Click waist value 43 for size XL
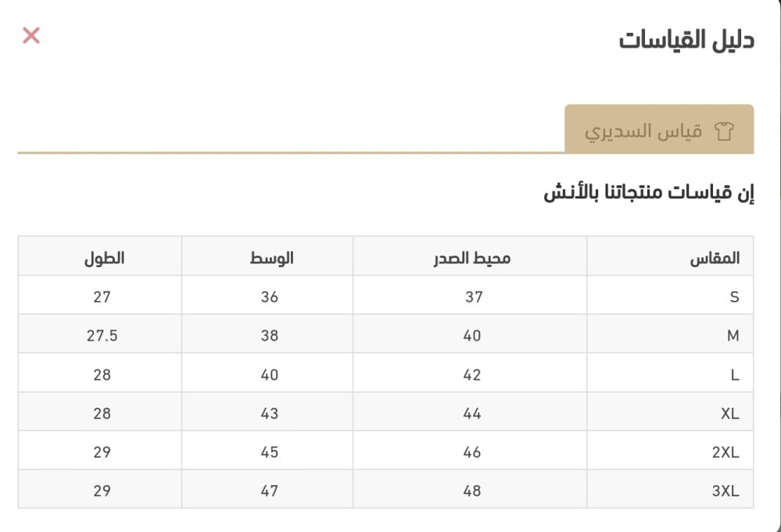 pos(269,414)
